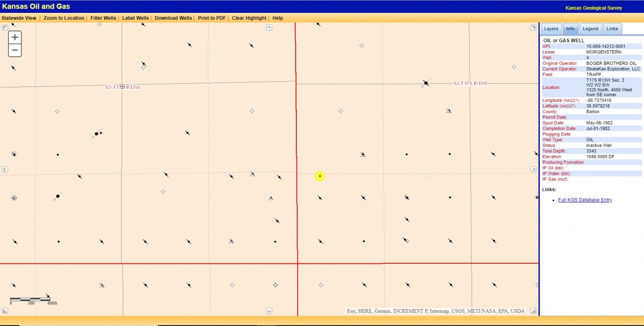This screenshot has height=326, width=644.
Task: Open the Label Wells menu
Action: click(135, 18)
